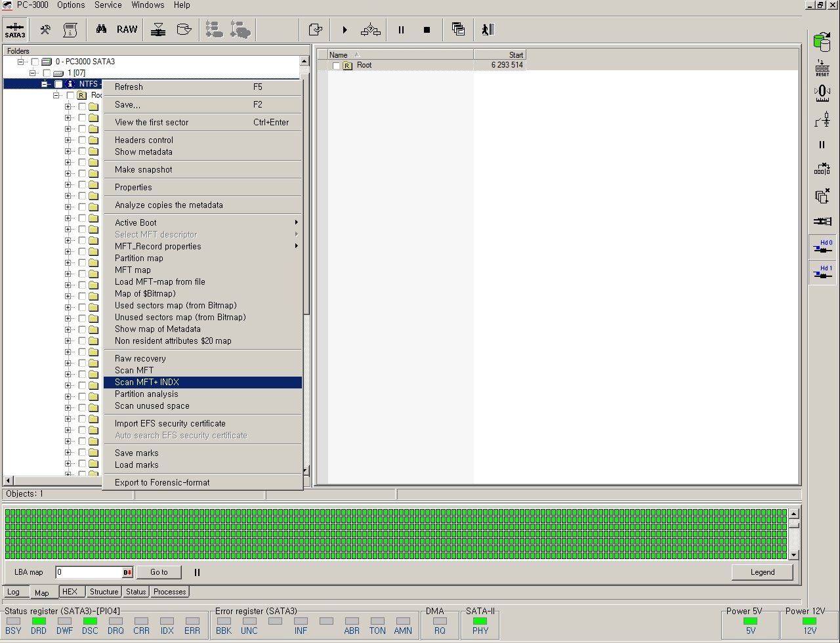Image resolution: width=840 pixels, height=643 pixels.
Task: Click the cascading windows toolbar icon
Action: pyautogui.click(x=459, y=30)
